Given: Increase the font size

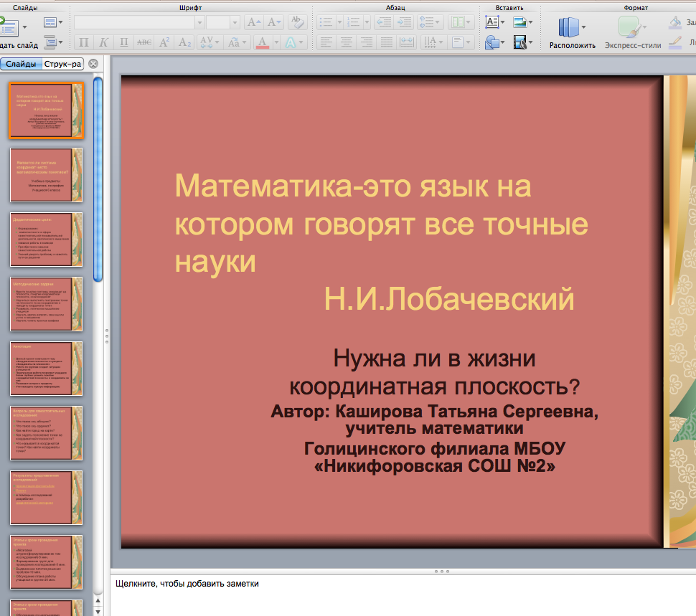Looking at the screenshot, I should pos(254,22).
